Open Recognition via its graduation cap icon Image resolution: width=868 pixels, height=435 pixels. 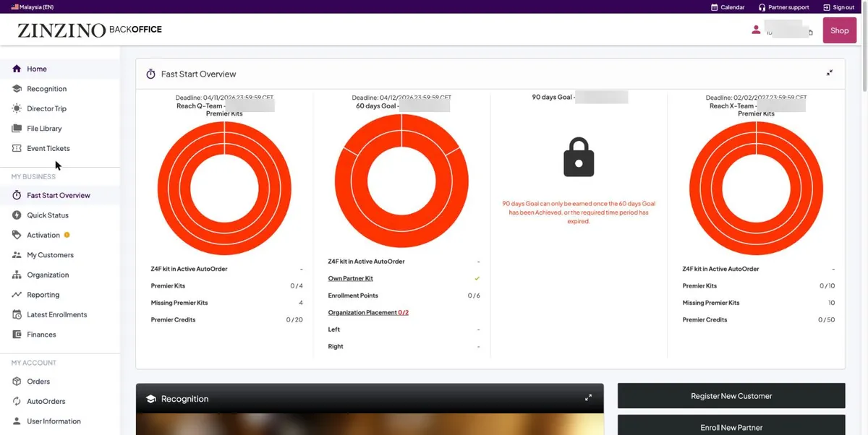(x=17, y=89)
